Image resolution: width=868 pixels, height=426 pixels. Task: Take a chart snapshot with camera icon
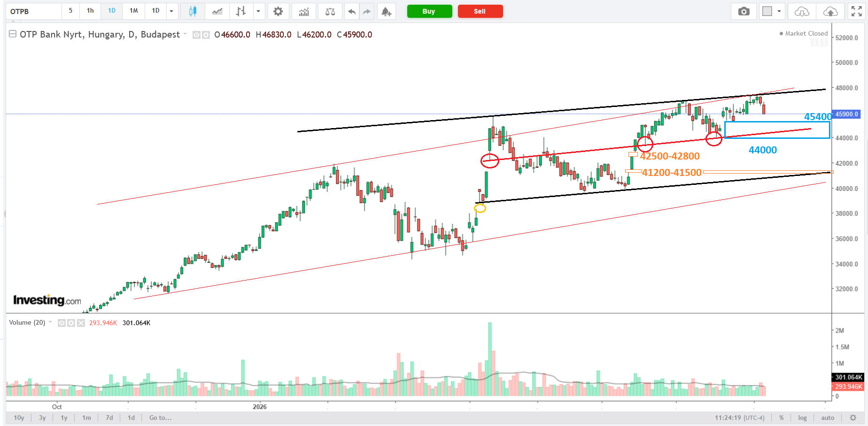pyautogui.click(x=744, y=11)
